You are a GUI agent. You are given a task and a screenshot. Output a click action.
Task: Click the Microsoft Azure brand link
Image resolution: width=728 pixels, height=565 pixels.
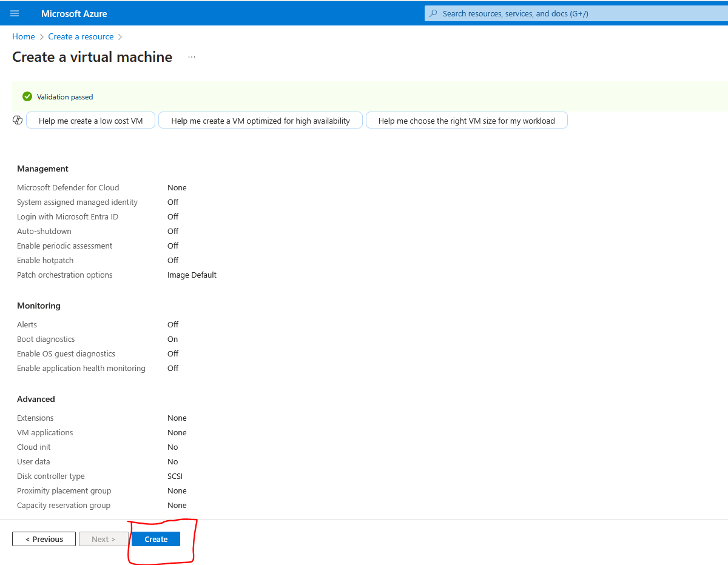pos(74,13)
